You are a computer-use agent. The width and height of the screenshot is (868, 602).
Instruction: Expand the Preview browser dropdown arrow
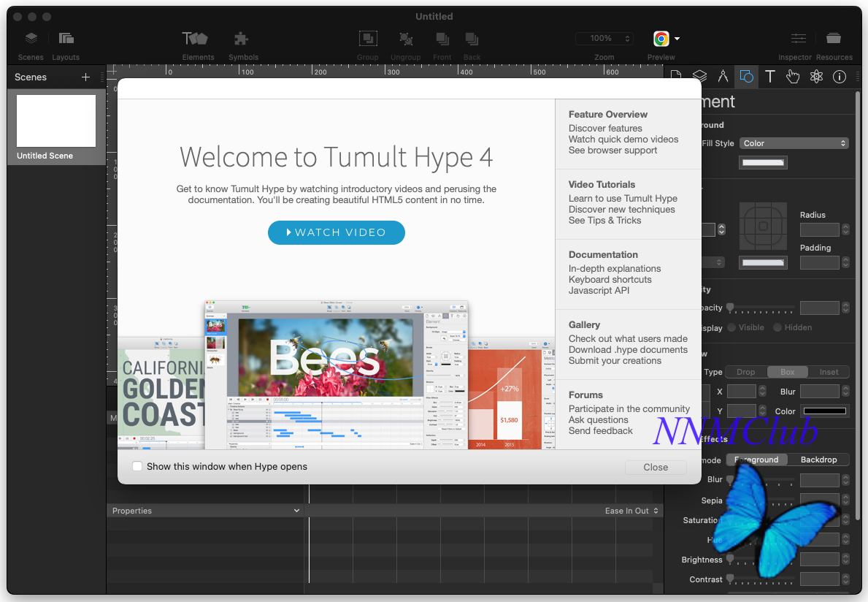coord(677,39)
